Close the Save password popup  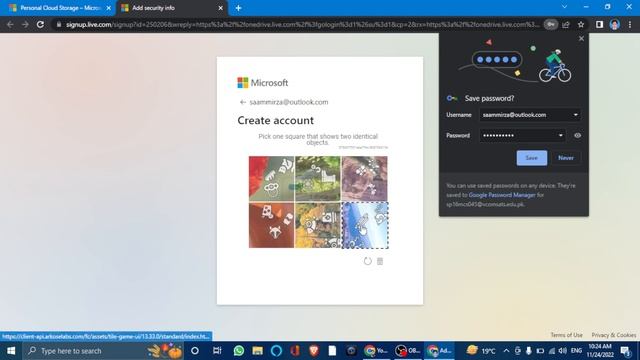(x=581, y=38)
